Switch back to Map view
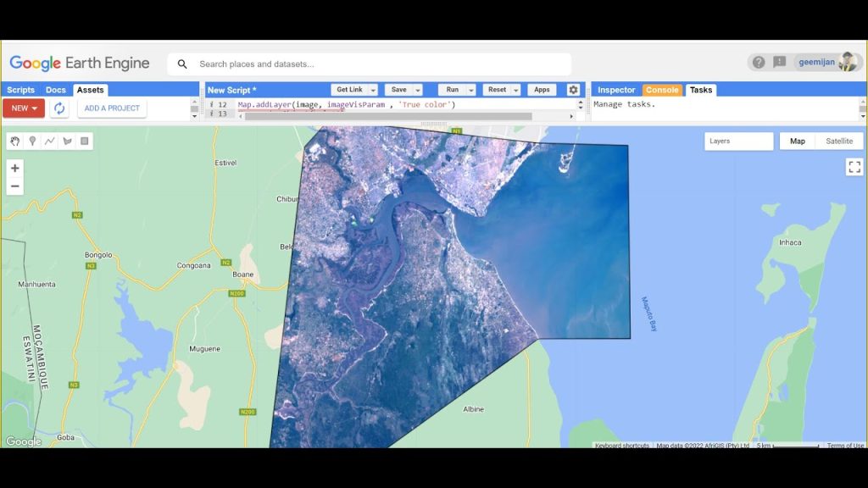 tap(796, 141)
